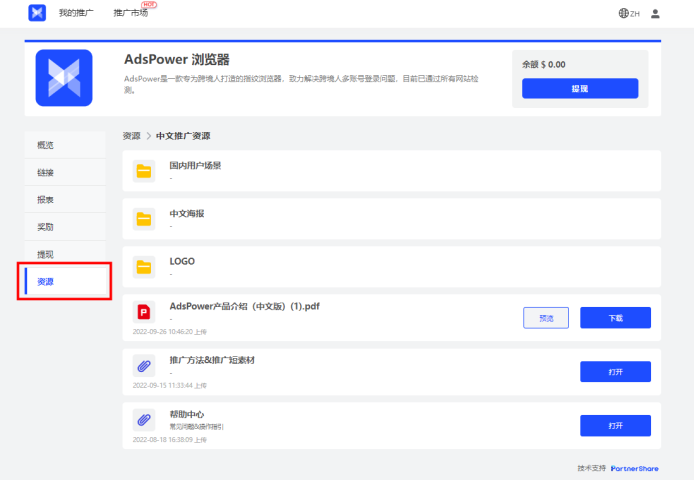Click the 余额 $ 0.00 balance text

(544, 65)
